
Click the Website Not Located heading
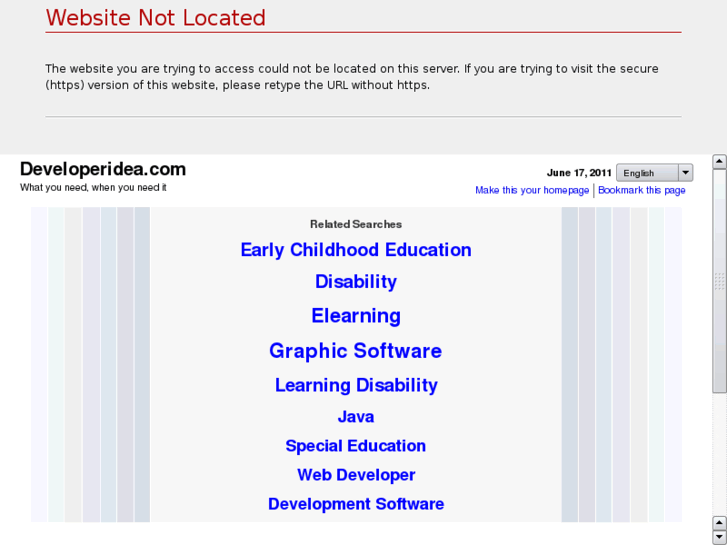click(155, 18)
